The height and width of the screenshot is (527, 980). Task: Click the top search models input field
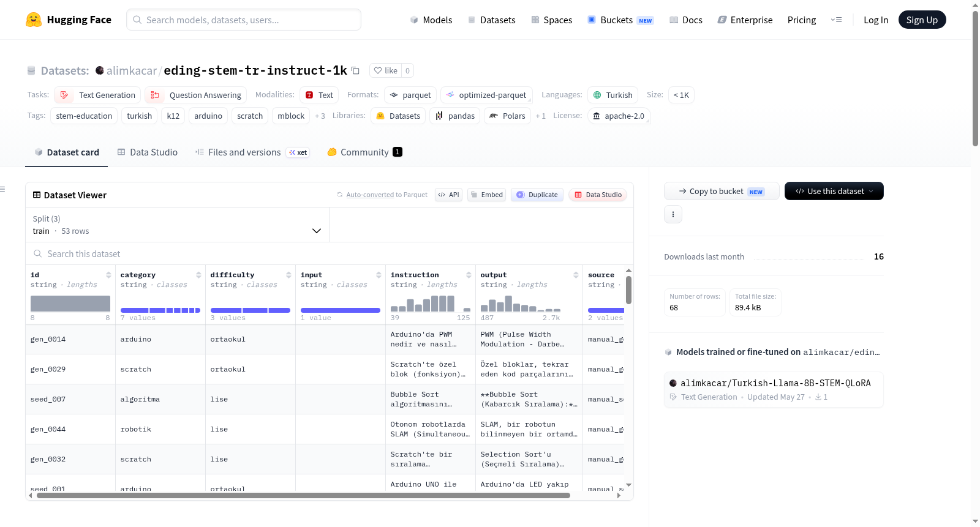(244, 20)
